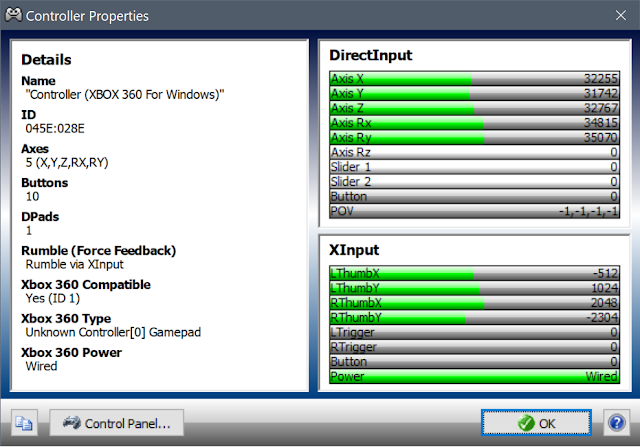Click the Power bar showing Wired

474,376
